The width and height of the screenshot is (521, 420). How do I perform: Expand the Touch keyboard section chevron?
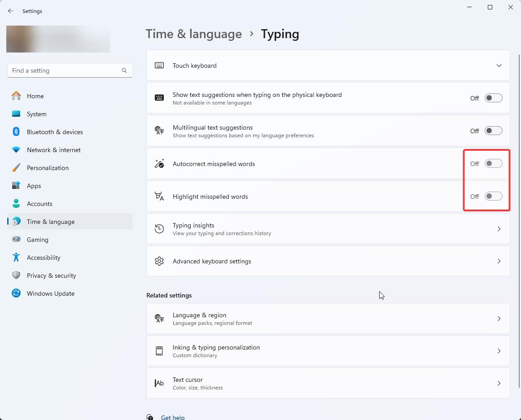(499, 66)
